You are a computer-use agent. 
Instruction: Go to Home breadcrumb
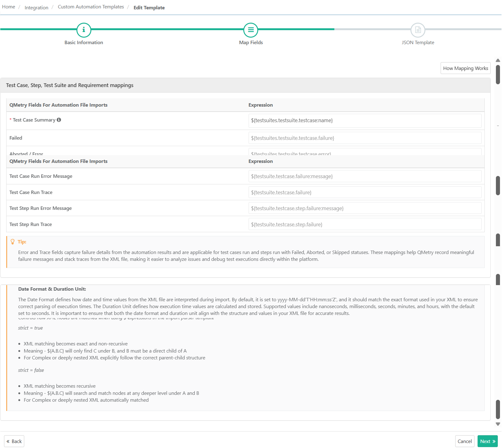(x=9, y=7)
